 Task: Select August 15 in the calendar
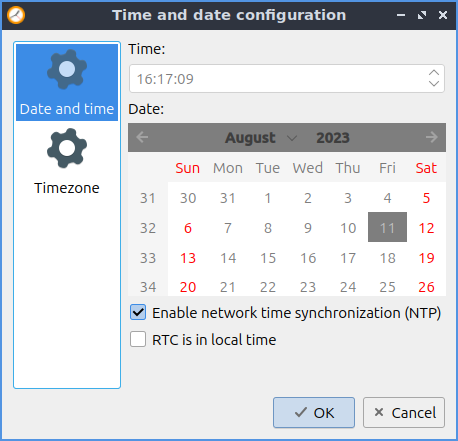tap(268, 258)
